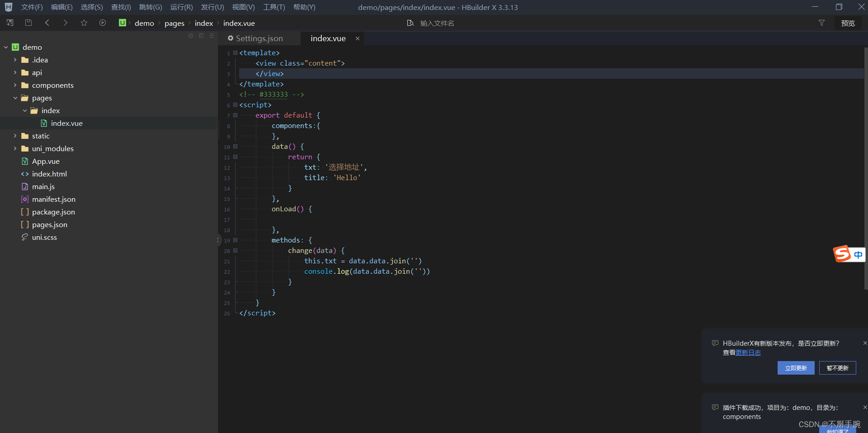Open the 更新日志 changelog link

coord(748,352)
